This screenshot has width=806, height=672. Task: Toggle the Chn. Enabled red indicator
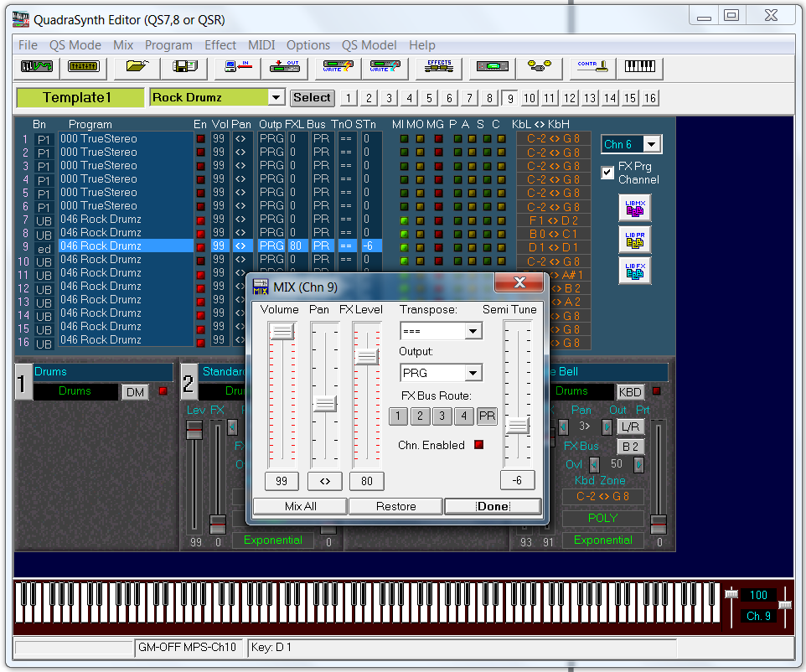coord(479,445)
